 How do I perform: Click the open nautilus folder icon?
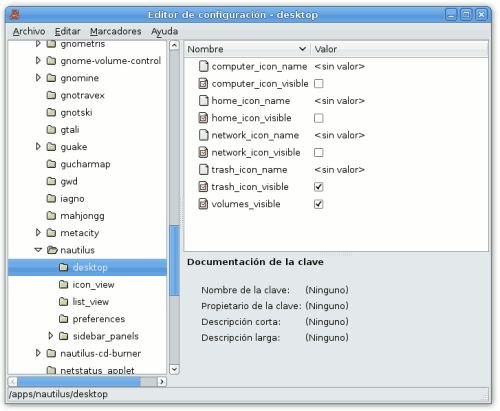[x=52, y=250]
